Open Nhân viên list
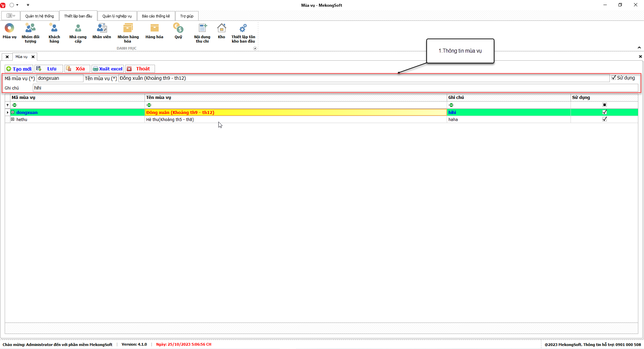 coord(102,31)
